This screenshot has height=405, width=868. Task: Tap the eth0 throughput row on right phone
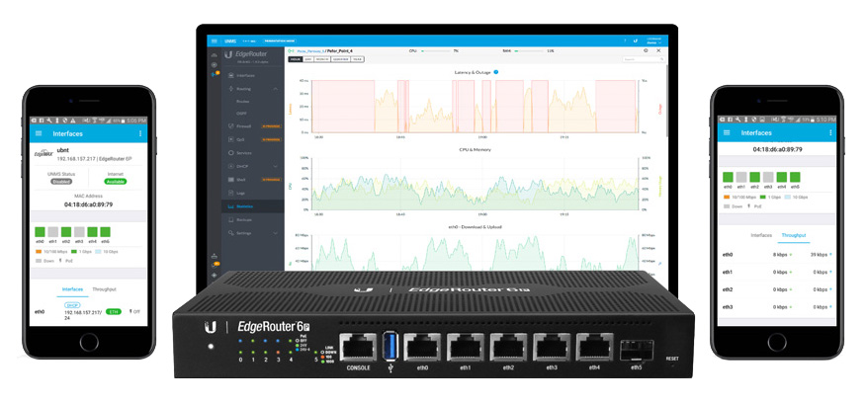(x=777, y=255)
